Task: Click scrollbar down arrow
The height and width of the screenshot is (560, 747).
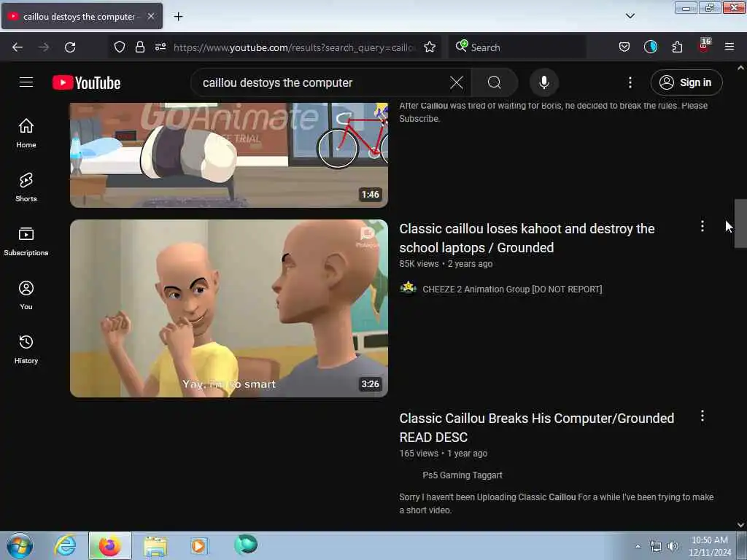Action: click(x=740, y=525)
